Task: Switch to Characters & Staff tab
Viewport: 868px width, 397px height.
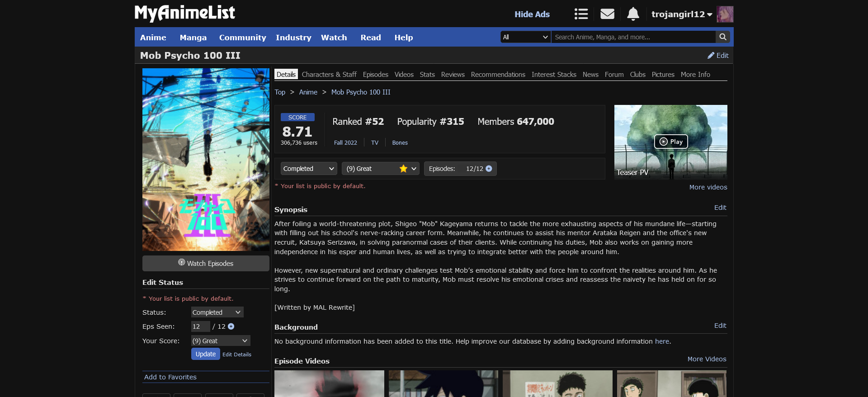Action: tap(329, 74)
